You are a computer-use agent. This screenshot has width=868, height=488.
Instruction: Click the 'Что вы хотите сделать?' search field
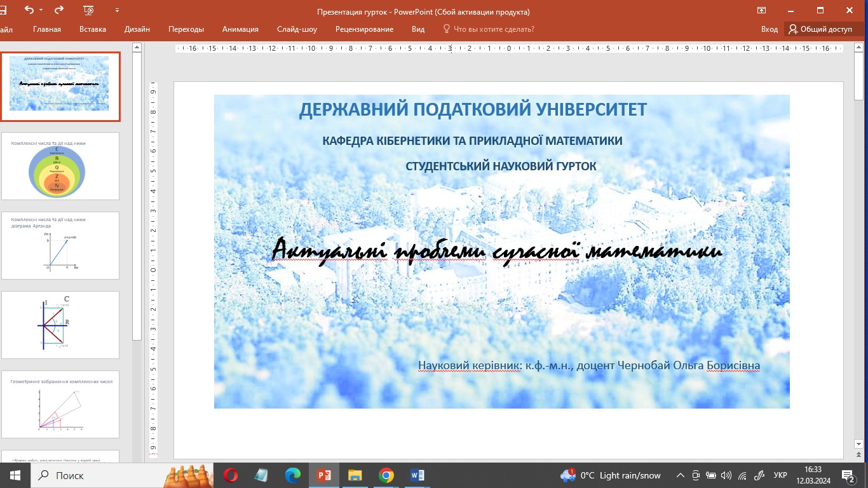point(494,29)
